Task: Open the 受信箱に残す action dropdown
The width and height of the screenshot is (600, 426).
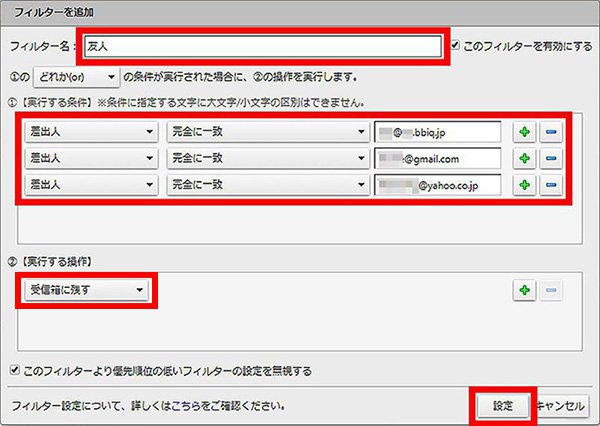Action: click(87, 290)
